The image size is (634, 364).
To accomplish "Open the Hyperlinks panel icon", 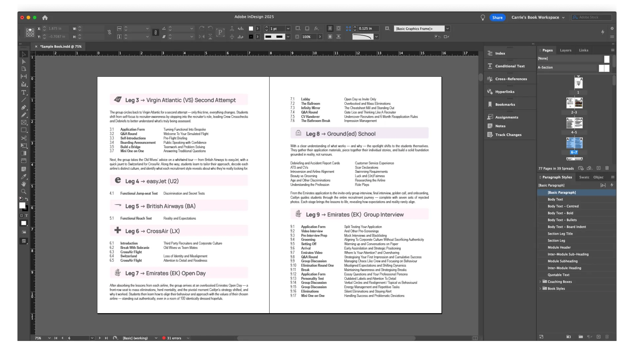I will [490, 91].
